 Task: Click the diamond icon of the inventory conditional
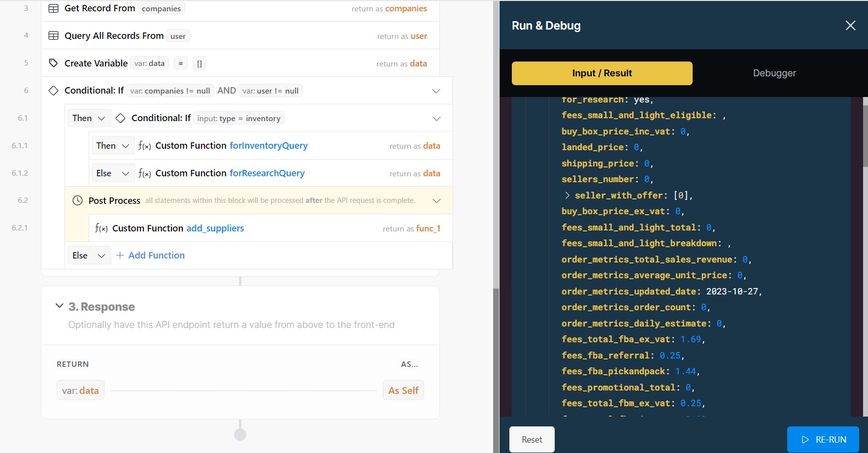120,118
